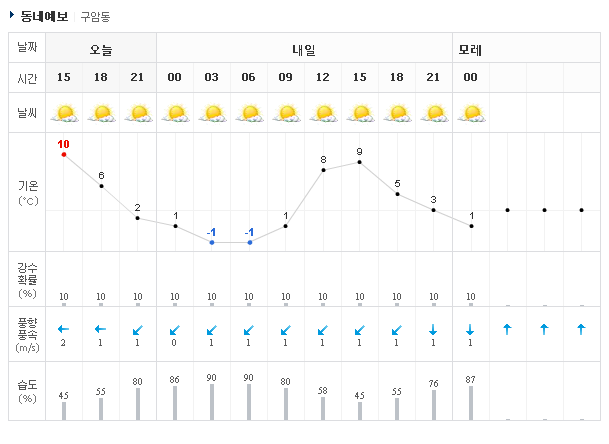Click tomorrow's 21:00 downward wind arrow
Screen dimensions: 609x444
[434, 330]
